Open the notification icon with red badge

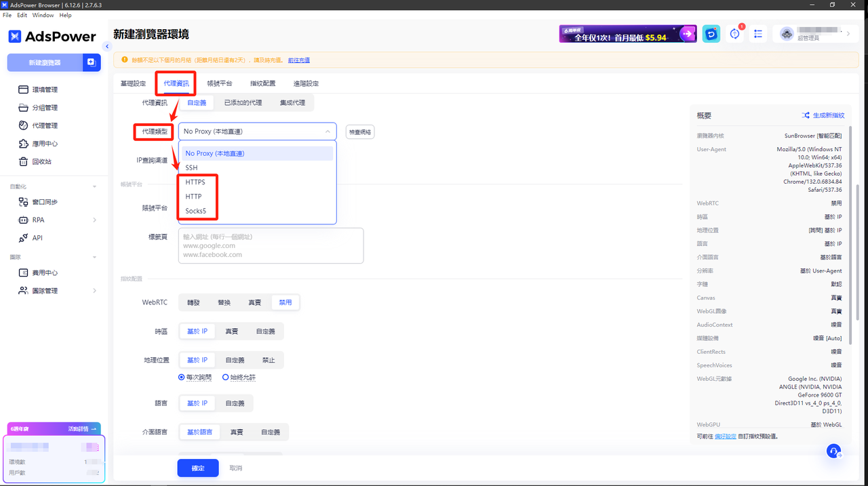click(735, 34)
